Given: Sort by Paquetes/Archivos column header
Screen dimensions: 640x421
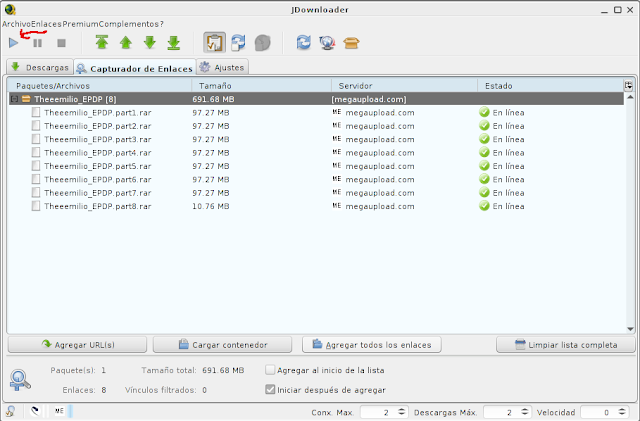Looking at the screenshot, I should 100,86.
